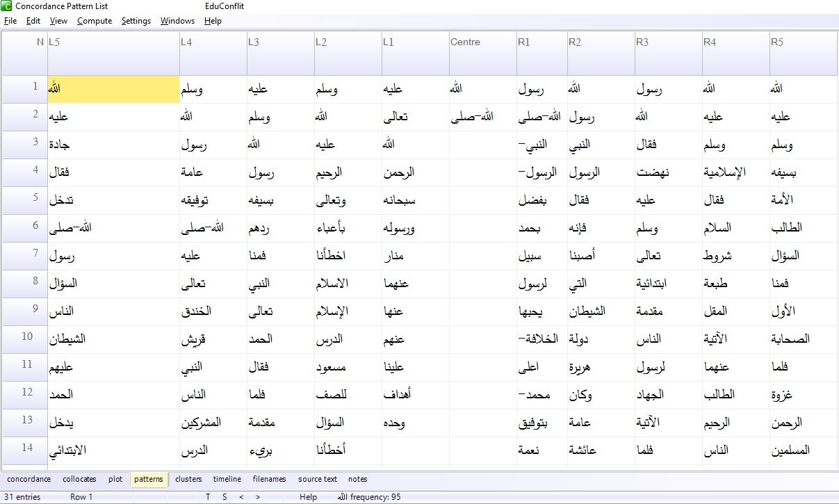This screenshot has height=504, width=839.
Task: Click the L2 cell 'مسعود' in row 11
Action: (x=348, y=367)
